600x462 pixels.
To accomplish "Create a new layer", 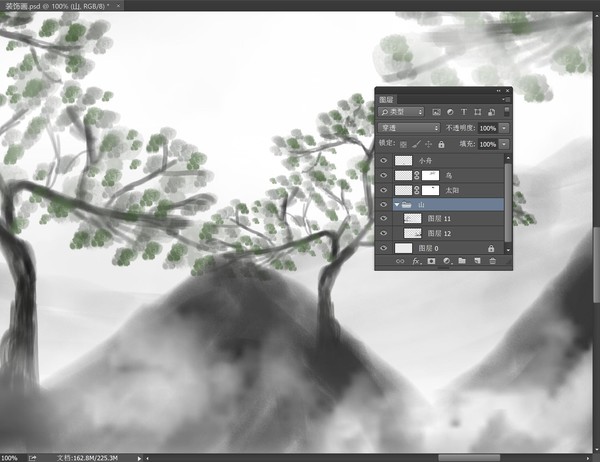I will pos(477,261).
